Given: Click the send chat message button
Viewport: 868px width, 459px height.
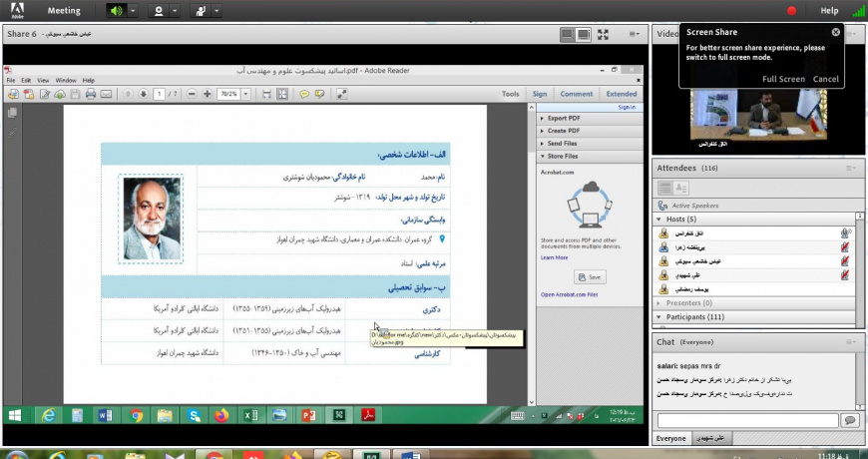Looking at the screenshot, I should coord(850,420).
